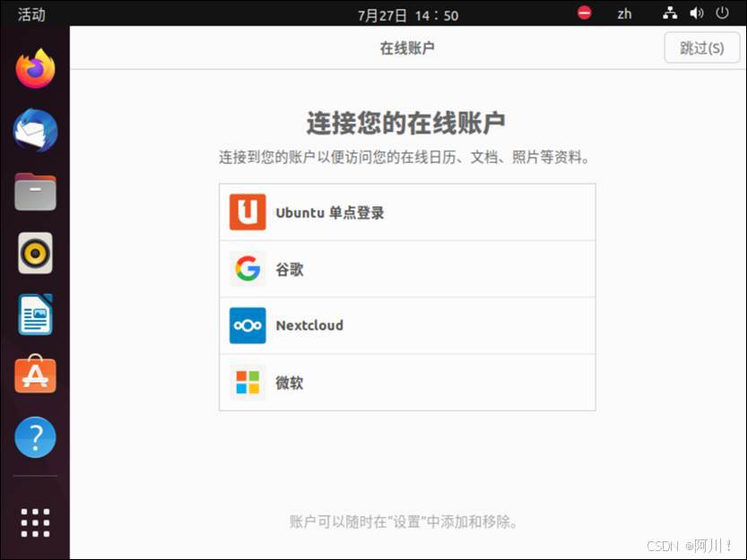Viewport: 747px width, 560px height.
Task: Open the 活动 activities overview
Action: [31, 14]
